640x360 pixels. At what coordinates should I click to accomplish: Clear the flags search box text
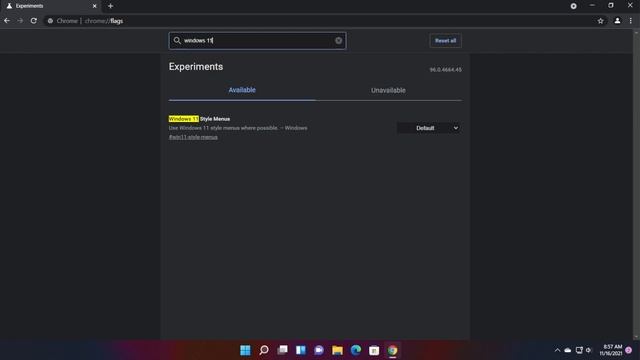[338, 40]
